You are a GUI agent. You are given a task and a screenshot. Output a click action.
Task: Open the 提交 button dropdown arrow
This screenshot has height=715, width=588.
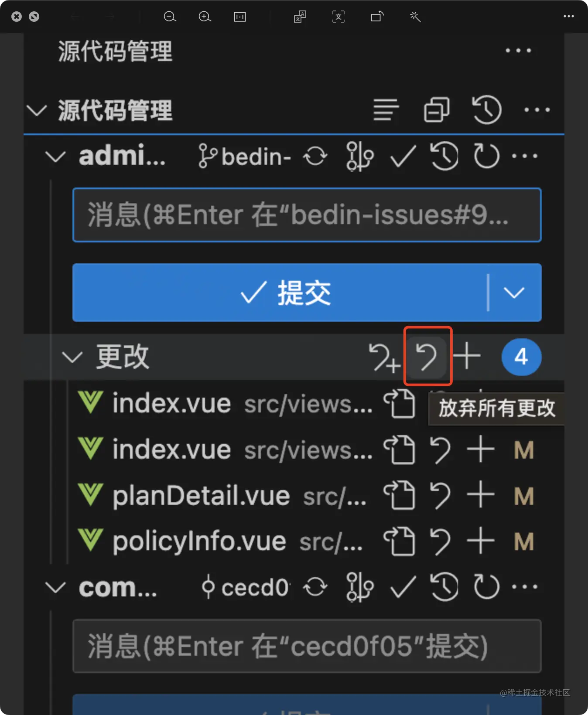coord(514,293)
